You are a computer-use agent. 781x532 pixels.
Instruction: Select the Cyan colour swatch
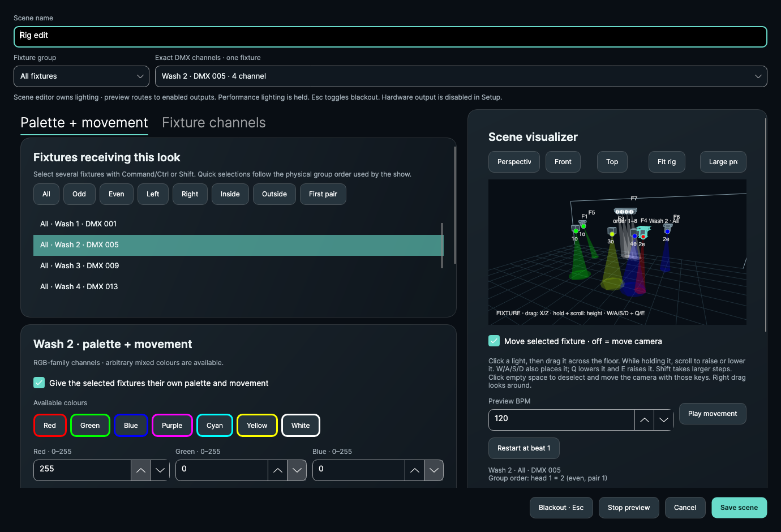(215, 426)
